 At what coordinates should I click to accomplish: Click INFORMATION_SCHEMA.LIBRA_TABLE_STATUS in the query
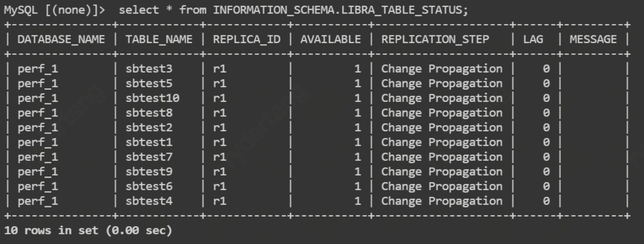340,10
